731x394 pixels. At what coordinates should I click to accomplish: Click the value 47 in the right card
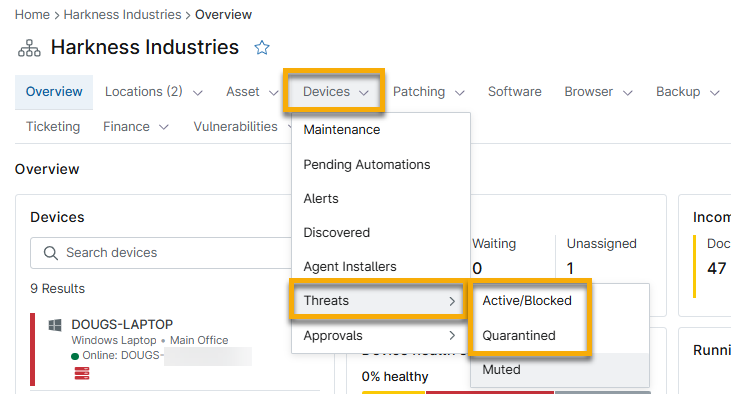click(716, 269)
